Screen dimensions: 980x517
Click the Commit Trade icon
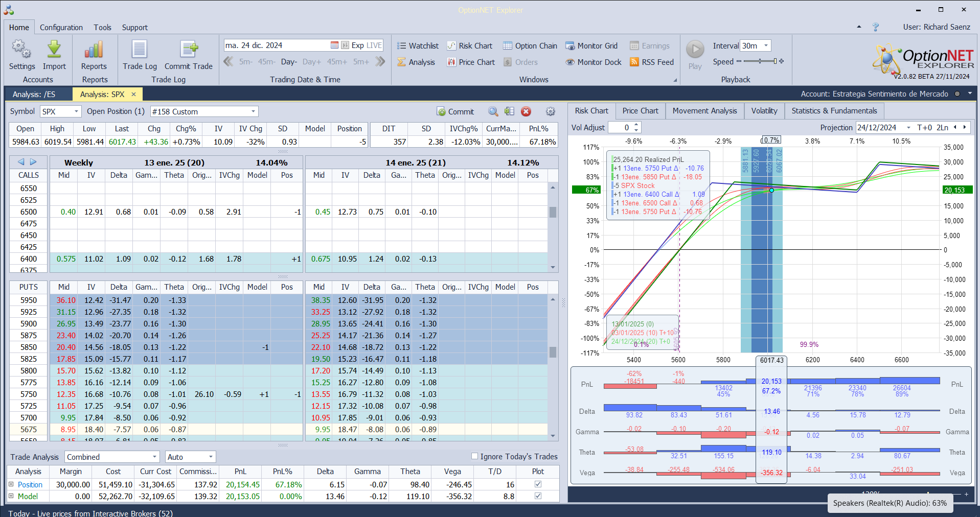click(x=188, y=50)
